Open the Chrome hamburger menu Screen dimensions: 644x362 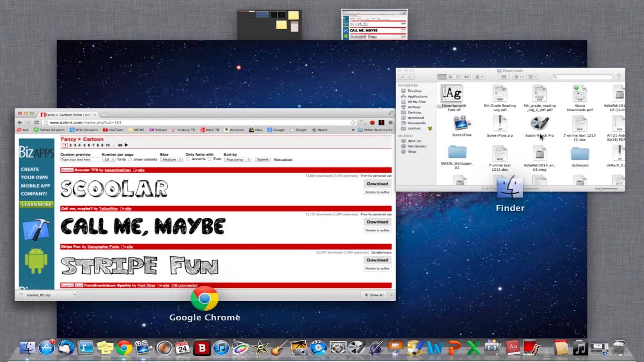390,122
